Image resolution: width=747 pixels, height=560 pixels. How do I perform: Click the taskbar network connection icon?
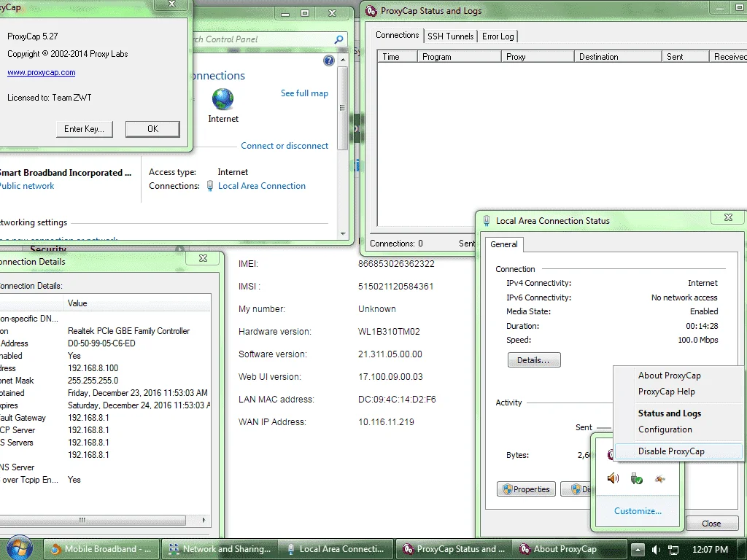pyautogui.click(x=673, y=550)
